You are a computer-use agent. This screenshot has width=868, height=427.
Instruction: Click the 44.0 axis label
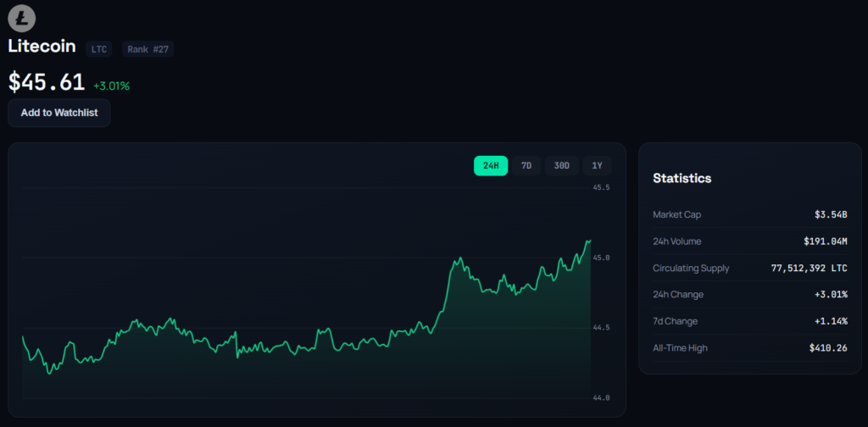pyautogui.click(x=601, y=397)
